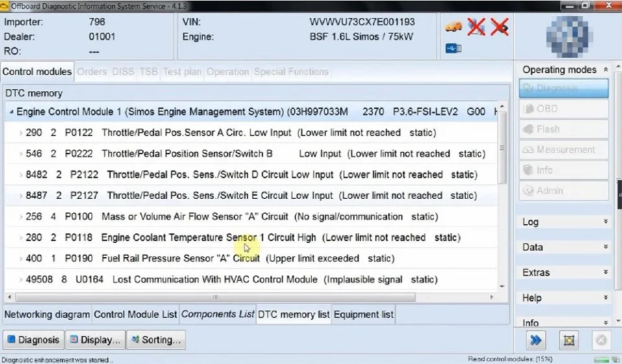This screenshot has width=622, height=364.
Task: Click the importer number 796
Action: click(97, 22)
